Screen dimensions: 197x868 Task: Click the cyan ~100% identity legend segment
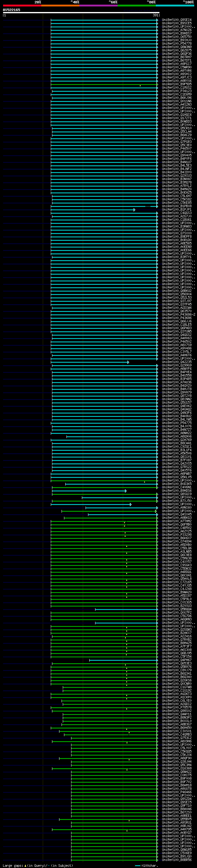click(175, 6)
